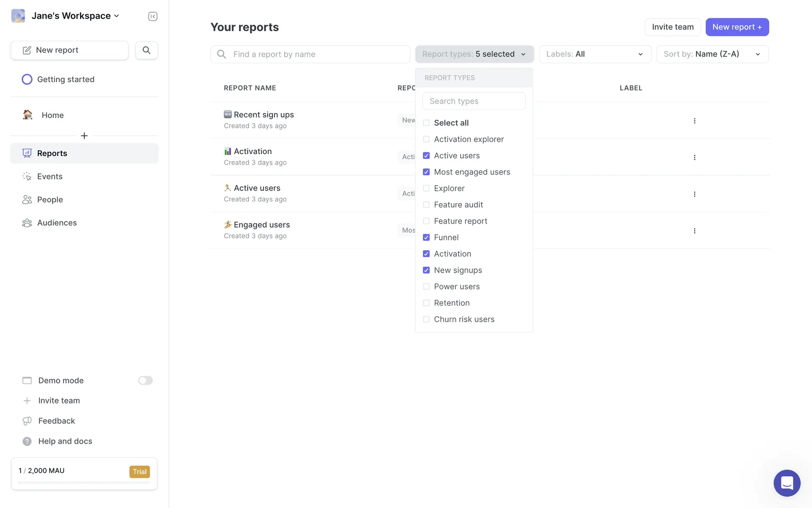Expand the Labels filter dropdown

point(595,54)
